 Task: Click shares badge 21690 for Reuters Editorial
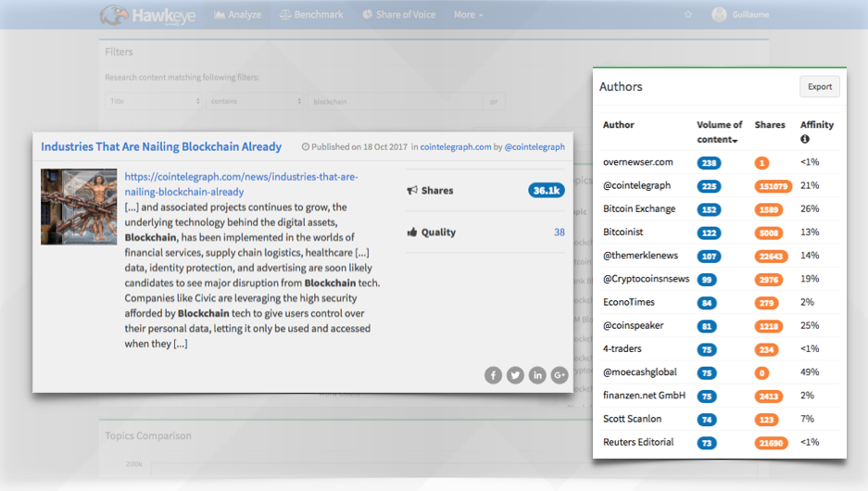[771, 443]
